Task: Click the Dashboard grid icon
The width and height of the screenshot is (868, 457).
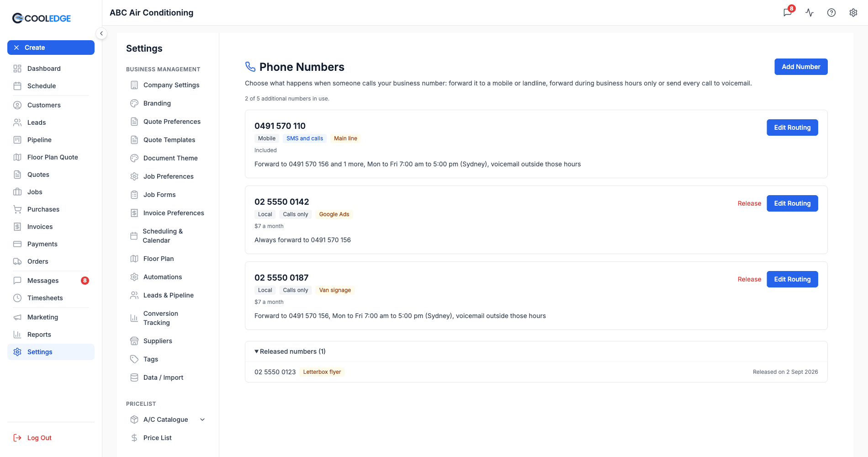Action: pos(17,69)
